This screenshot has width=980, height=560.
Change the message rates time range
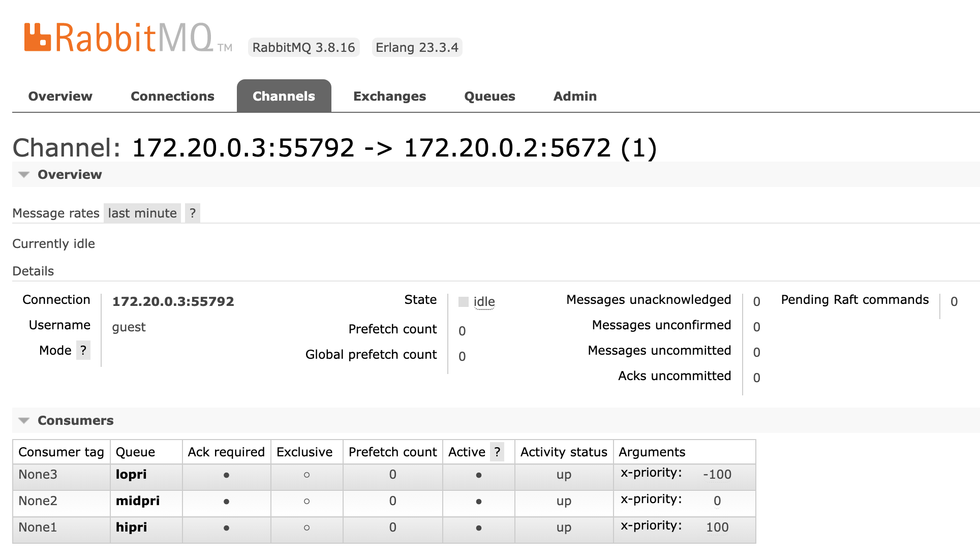tap(142, 212)
